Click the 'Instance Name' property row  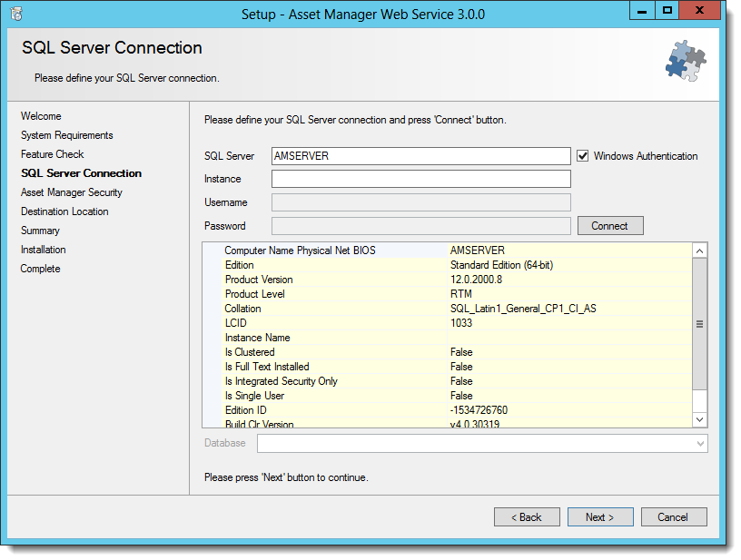pyautogui.click(x=447, y=338)
